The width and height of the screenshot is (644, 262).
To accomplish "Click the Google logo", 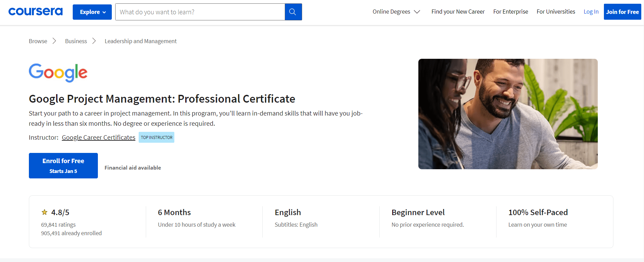I will (x=58, y=73).
